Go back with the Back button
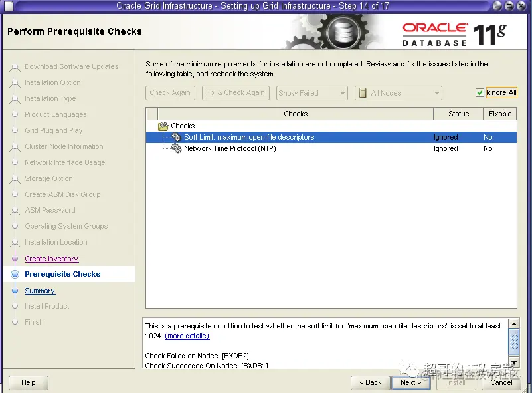The image size is (532, 393). pos(371,382)
